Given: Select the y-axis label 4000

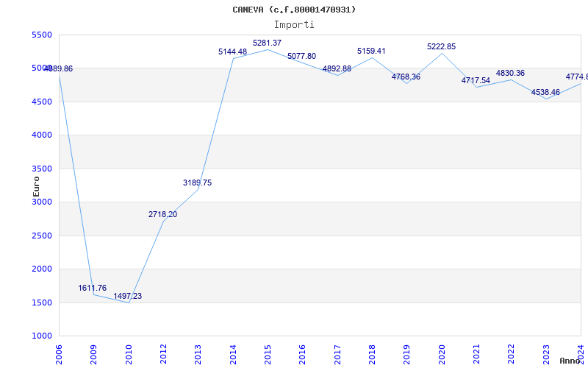Looking at the screenshot, I should pos(42,135).
